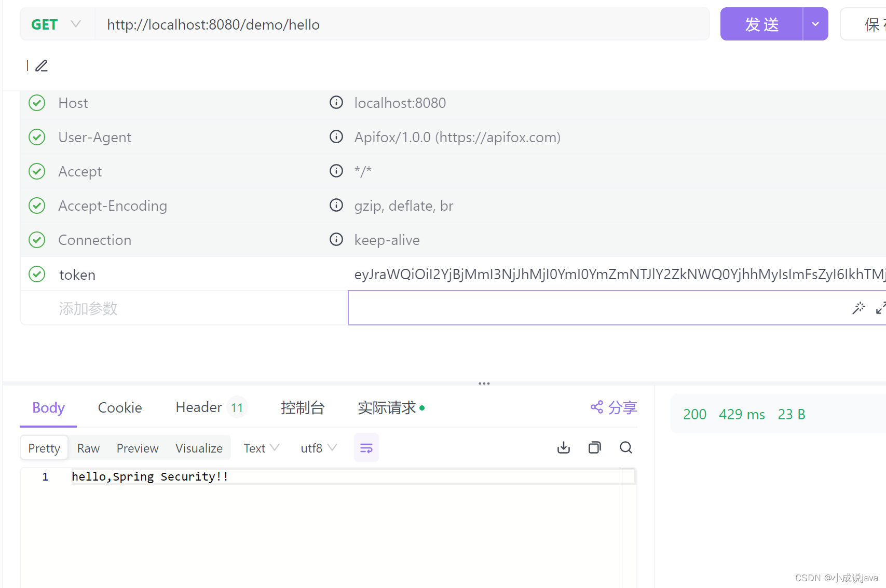Uncheck the User-Agent header row
The width and height of the screenshot is (886, 588).
click(37, 137)
